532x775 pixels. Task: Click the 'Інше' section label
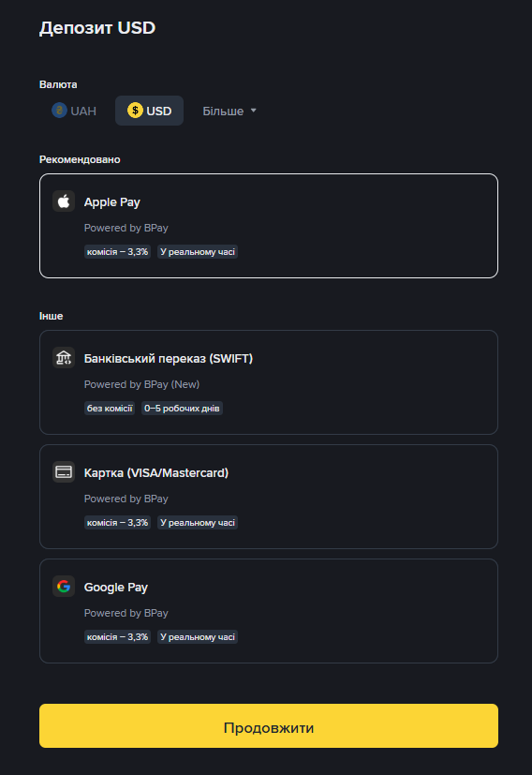pos(51,316)
